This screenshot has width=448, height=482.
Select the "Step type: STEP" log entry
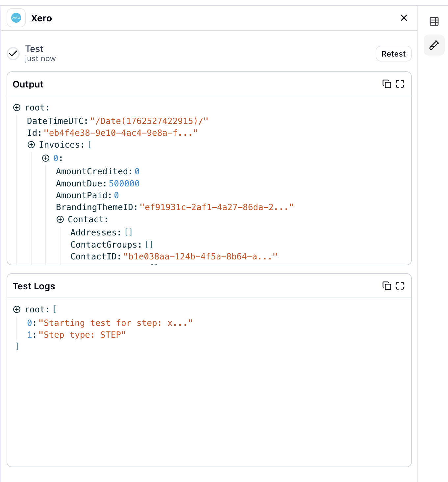click(82, 335)
